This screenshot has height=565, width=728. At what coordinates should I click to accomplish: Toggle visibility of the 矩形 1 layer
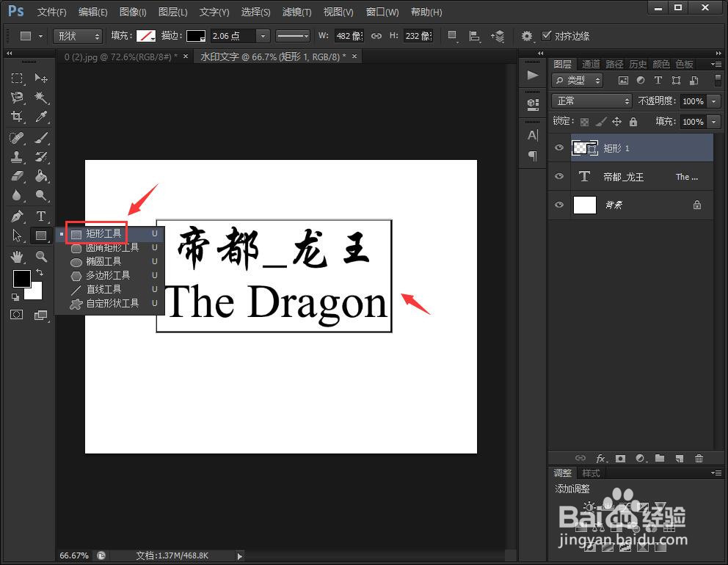pos(559,147)
